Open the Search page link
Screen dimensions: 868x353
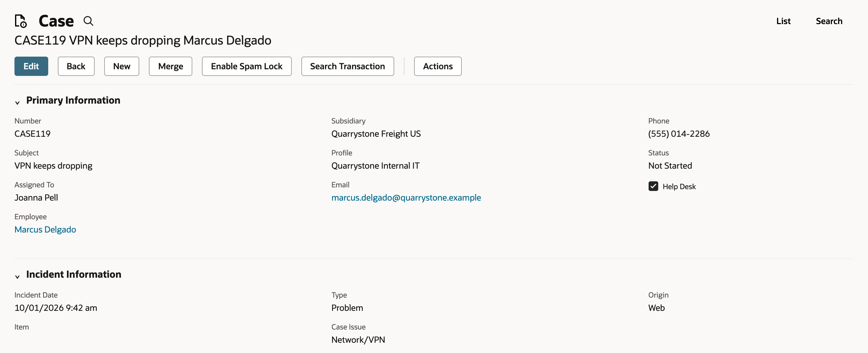point(829,21)
